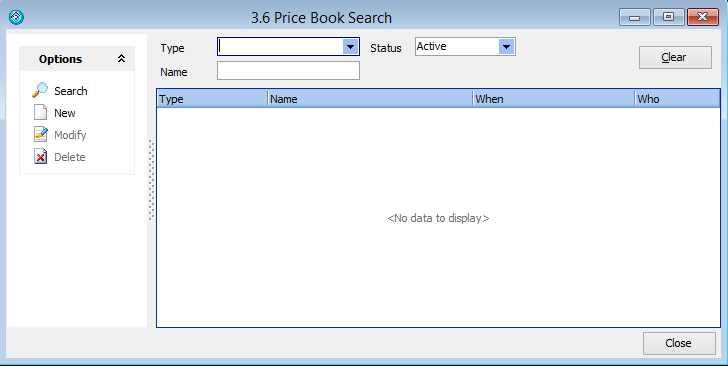Image resolution: width=728 pixels, height=366 pixels.
Task: Click the Search magnifier icon
Action: [x=40, y=90]
